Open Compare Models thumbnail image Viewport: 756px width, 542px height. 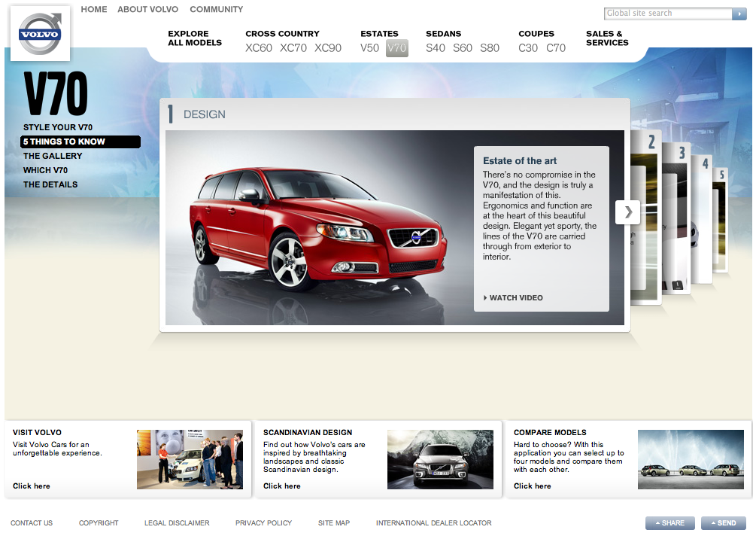691,459
